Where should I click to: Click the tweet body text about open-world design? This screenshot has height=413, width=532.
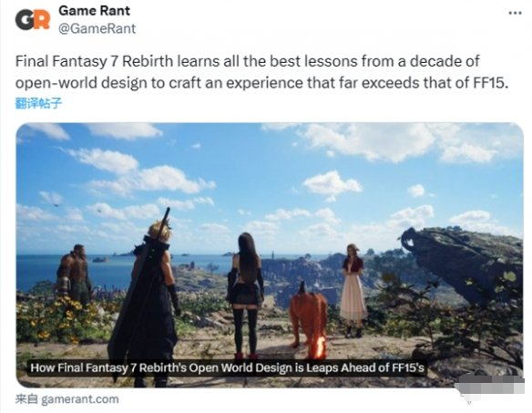[262, 72]
